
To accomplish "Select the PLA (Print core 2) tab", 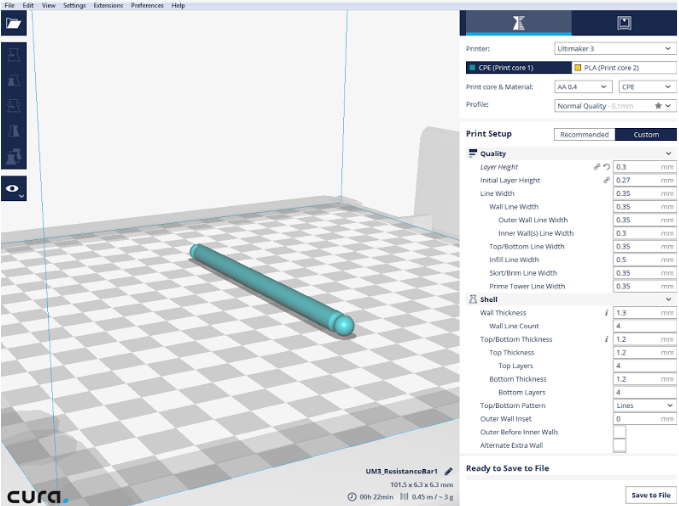I will [x=620, y=67].
